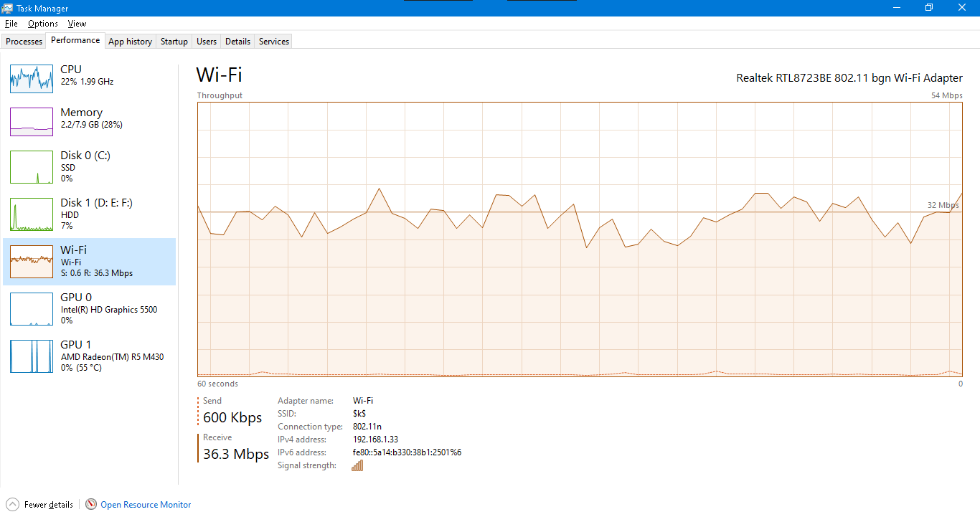Select the Memory mini graph thumbnail
Image resolution: width=980 pixels, height=522 pixels.
32,121
